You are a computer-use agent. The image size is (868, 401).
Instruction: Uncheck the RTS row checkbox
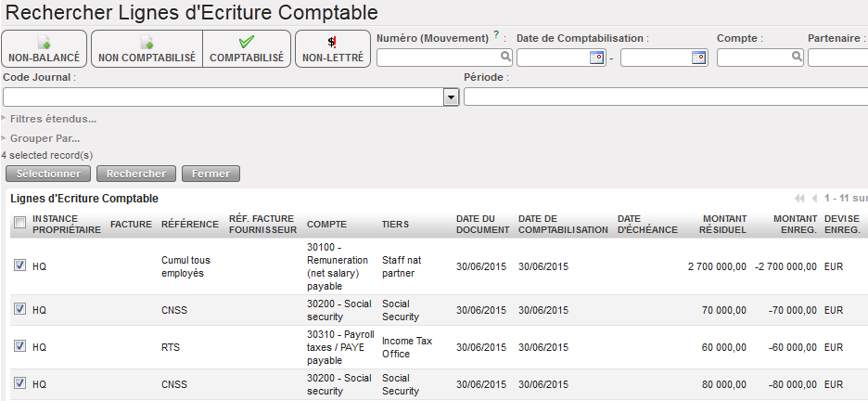click(x=19, y=347)
